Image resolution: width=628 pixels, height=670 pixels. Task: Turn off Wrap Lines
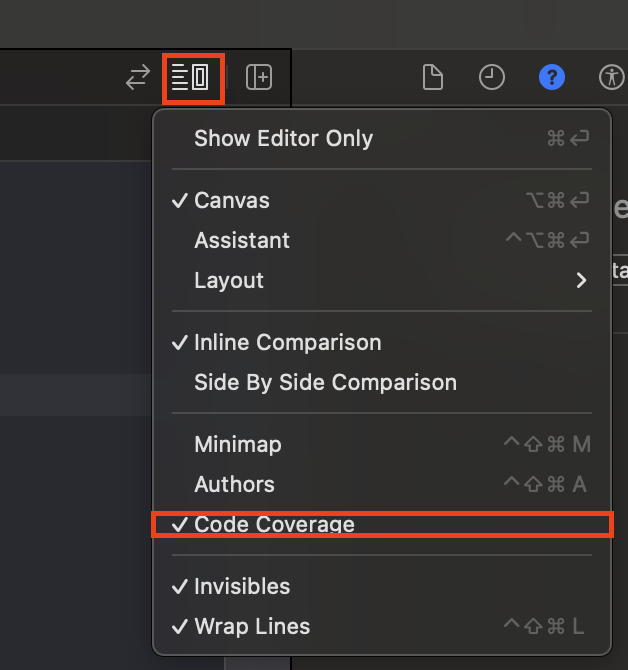pyautogui.click(x=252, y=627)
